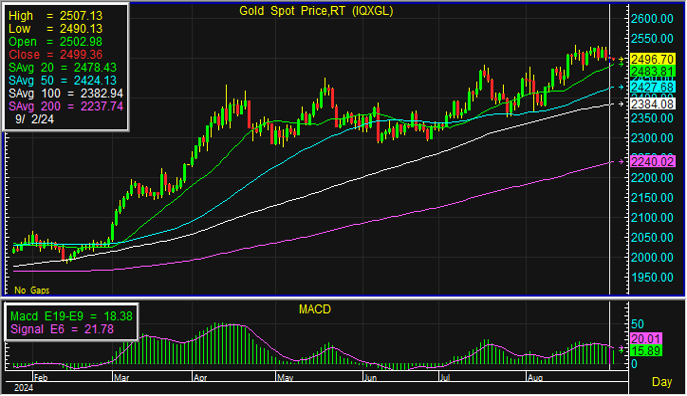This screenshot has width=687, height=396.
Task: Click the white 2384.08 SAvg 100 label
Action: click(x=652, y=104)
